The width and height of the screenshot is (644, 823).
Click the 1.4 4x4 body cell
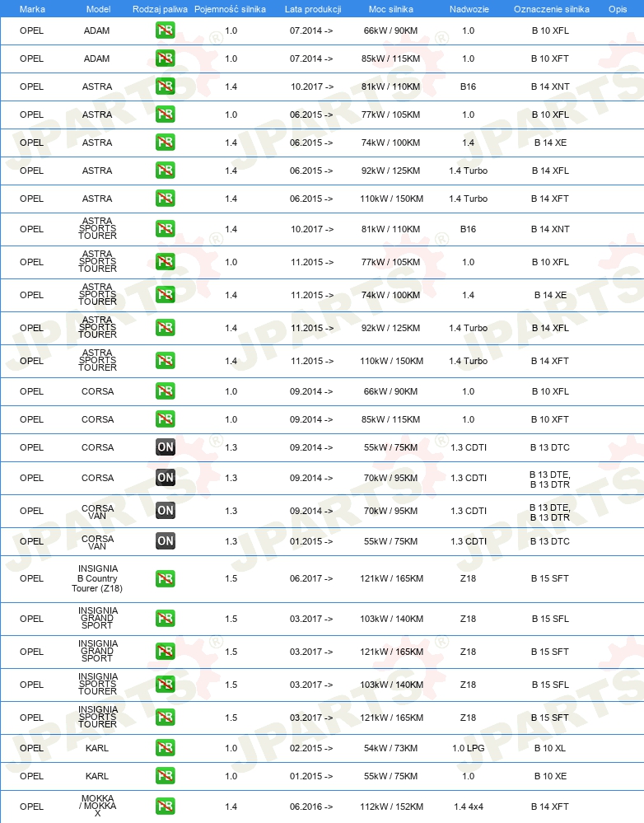[468, 807]
